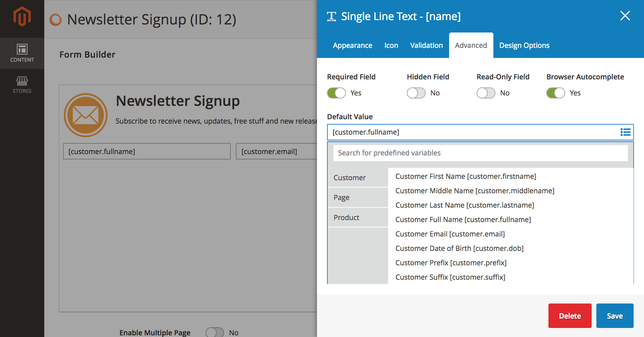644x337 pixels.
Task: Click the Newsletter Signup form heading
Action: click(x=178, y=101)
